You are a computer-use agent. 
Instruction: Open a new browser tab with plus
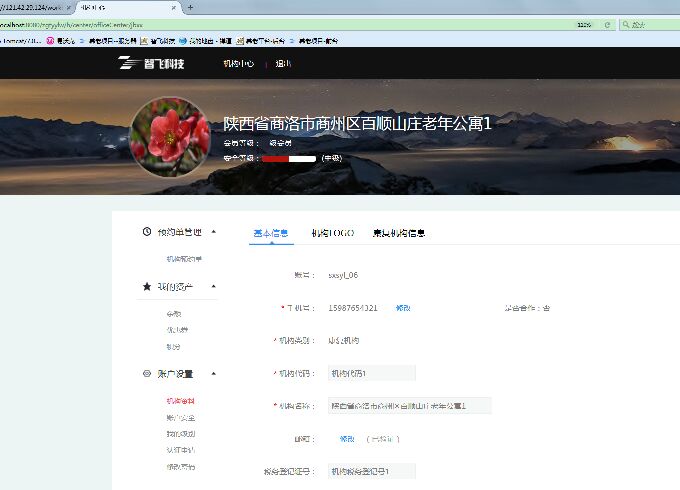(x=190, y=7)
